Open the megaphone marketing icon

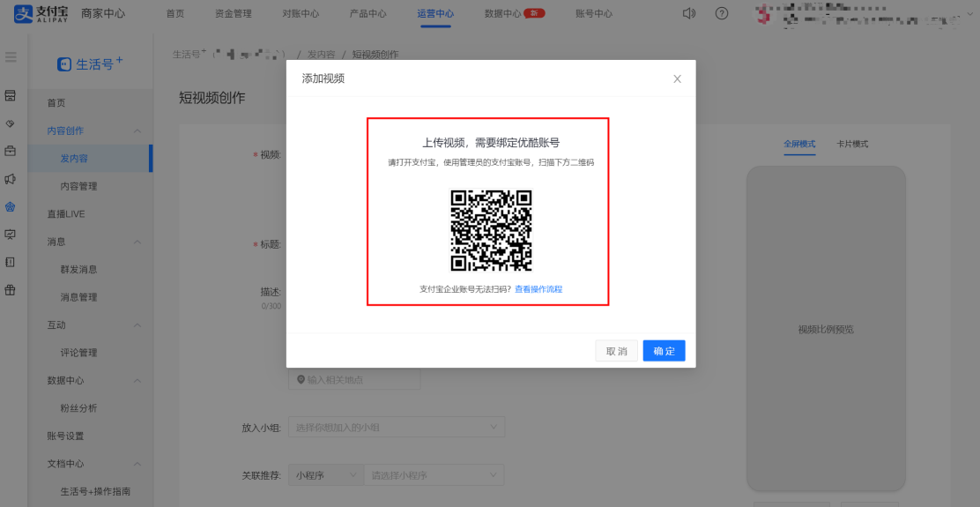10,179
